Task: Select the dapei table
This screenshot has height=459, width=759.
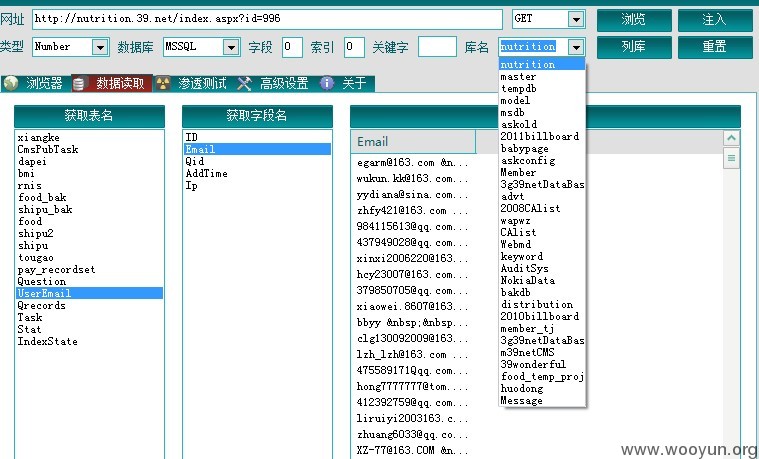Action: (89, 162)
